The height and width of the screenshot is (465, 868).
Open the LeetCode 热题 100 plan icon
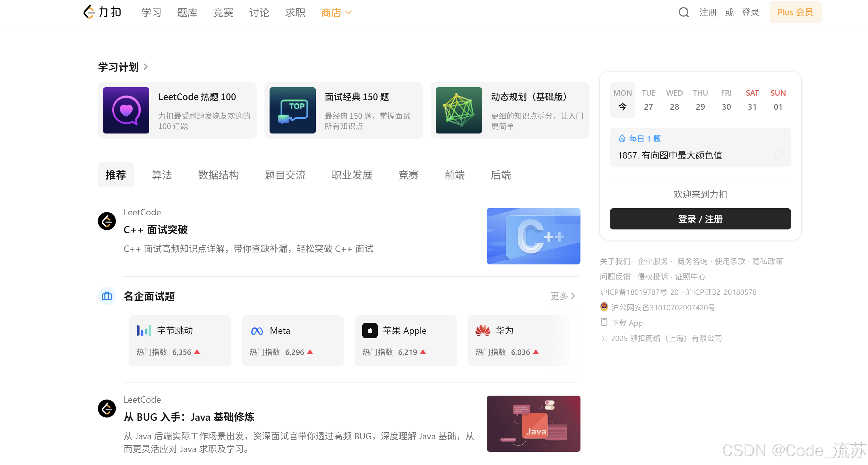126,110
